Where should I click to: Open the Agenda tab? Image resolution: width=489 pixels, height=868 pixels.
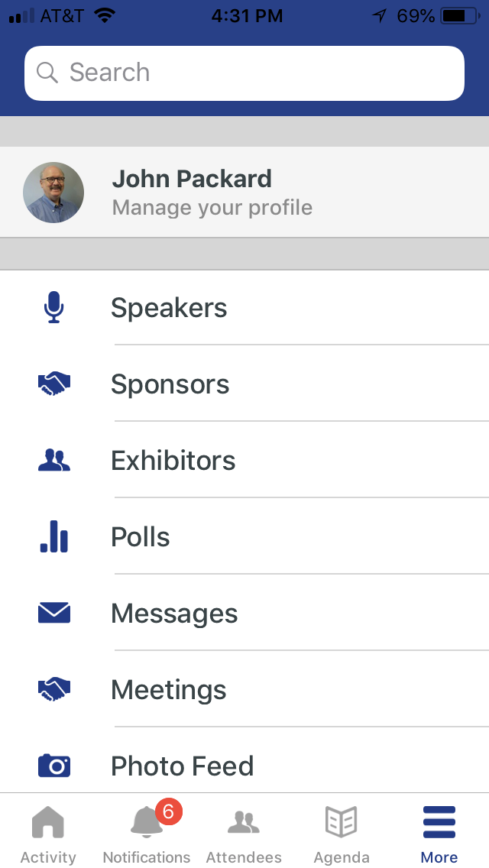point(342,834)
